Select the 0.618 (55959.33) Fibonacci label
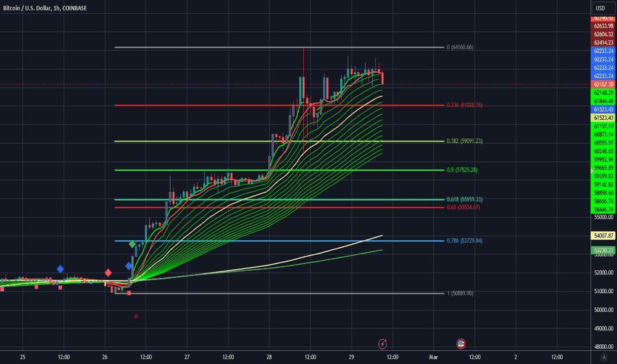The width and height of the screenshot is (617, 364). coord(464,199)
